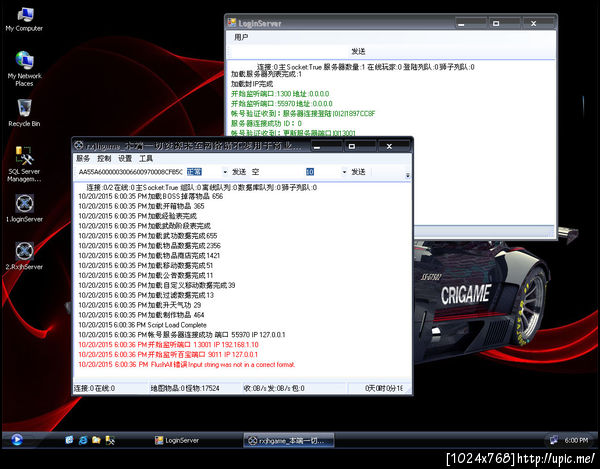Click LoginServer header line with Socket:True
The width and height of the screenshot is (600, 469).
365,67
